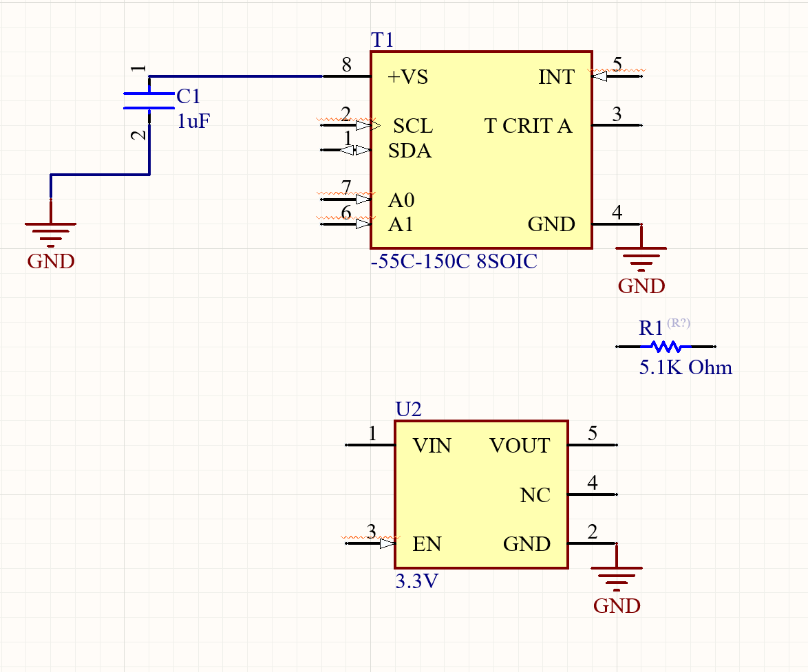Click the T1 designator label
The image size is (808, 672).
point(381,39)
